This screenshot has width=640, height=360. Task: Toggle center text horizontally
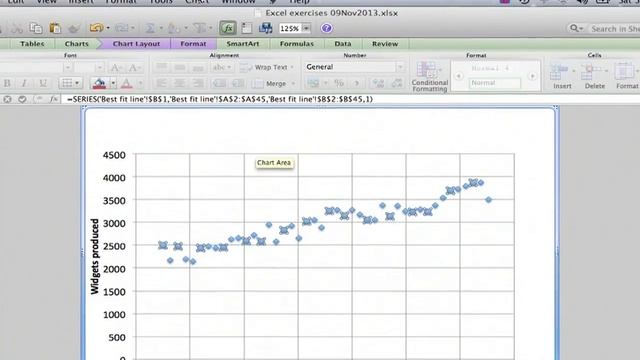pyautogui.click(x=180, y=83)
